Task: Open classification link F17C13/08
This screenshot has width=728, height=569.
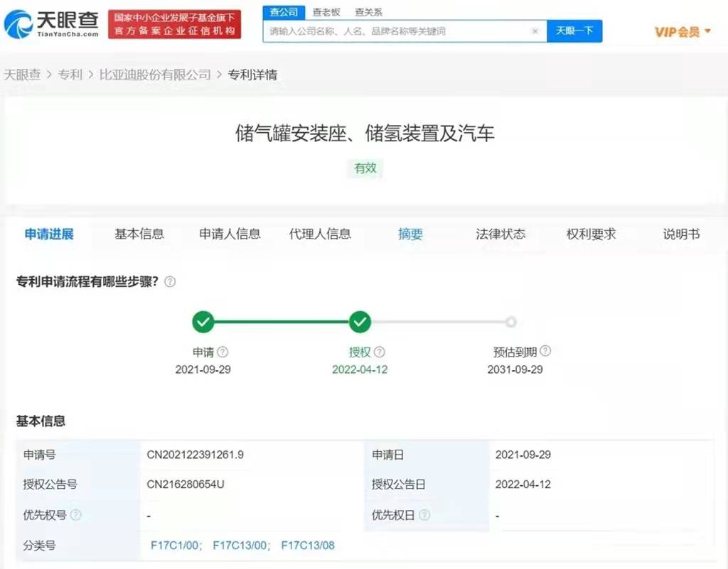Action: (308, 546)
